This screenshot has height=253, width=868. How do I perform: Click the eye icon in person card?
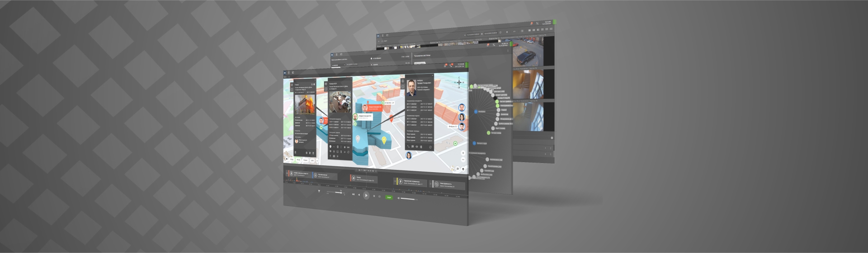[x=417, y=146]
